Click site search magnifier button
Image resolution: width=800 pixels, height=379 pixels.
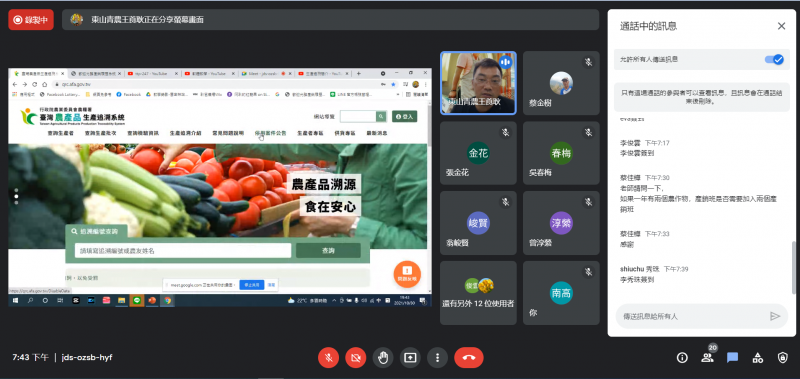tap(381, 117)
